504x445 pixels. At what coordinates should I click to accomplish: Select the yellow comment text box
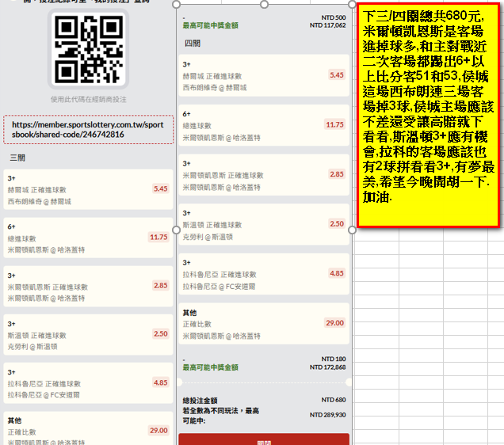428,116
